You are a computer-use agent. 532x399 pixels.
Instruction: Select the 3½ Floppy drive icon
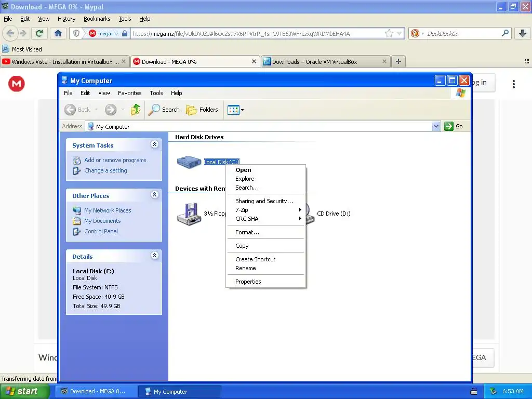pos(189,214)
